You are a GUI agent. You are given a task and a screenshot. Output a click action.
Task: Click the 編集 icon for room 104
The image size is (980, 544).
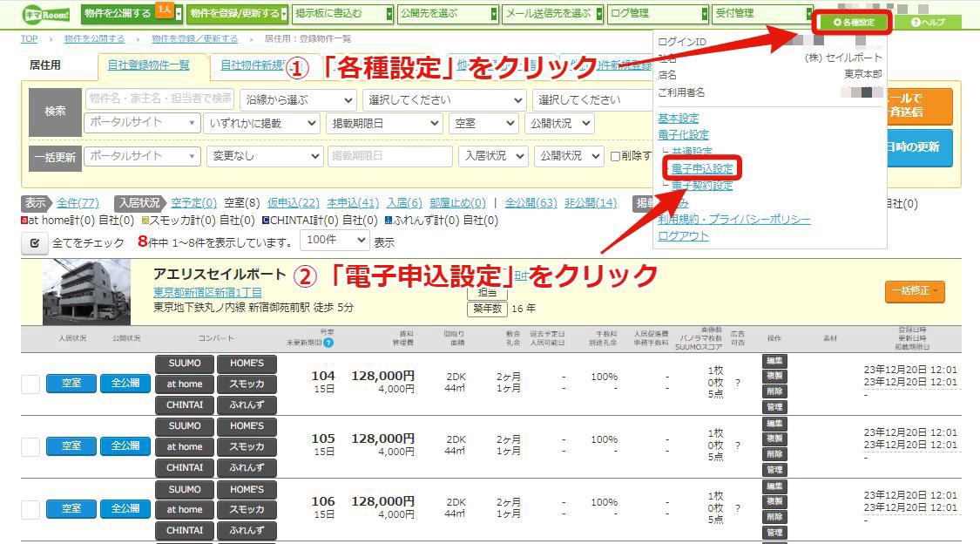774,361
